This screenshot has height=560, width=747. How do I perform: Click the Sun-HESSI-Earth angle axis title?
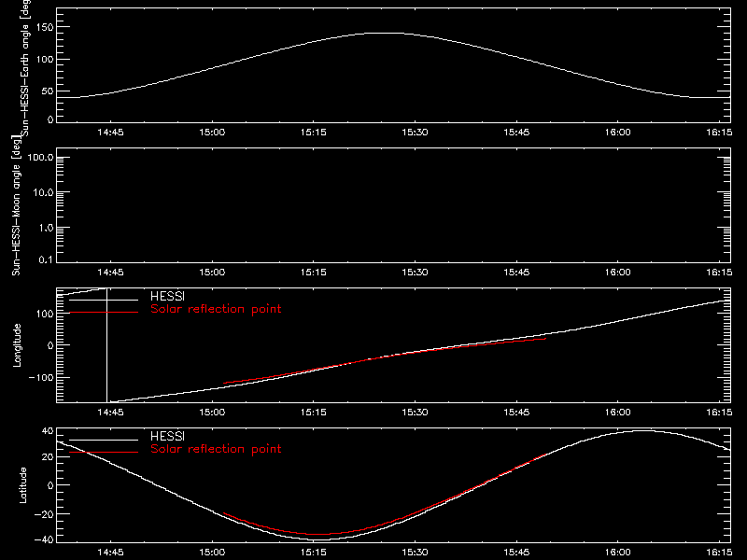25,68
